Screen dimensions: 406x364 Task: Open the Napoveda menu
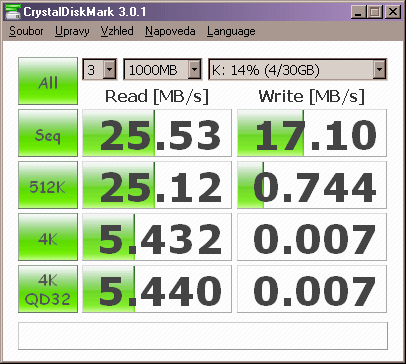coord(170,31)
